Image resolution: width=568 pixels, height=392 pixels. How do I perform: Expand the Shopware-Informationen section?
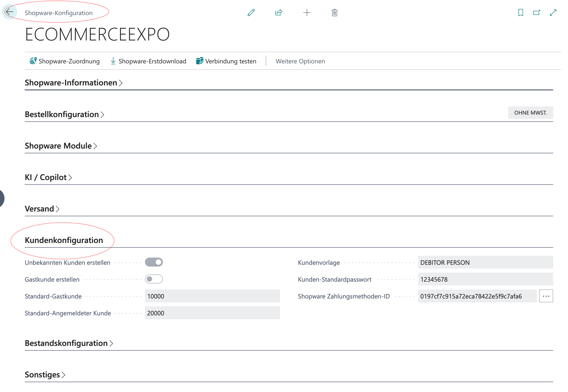click(x=73, y=83)
